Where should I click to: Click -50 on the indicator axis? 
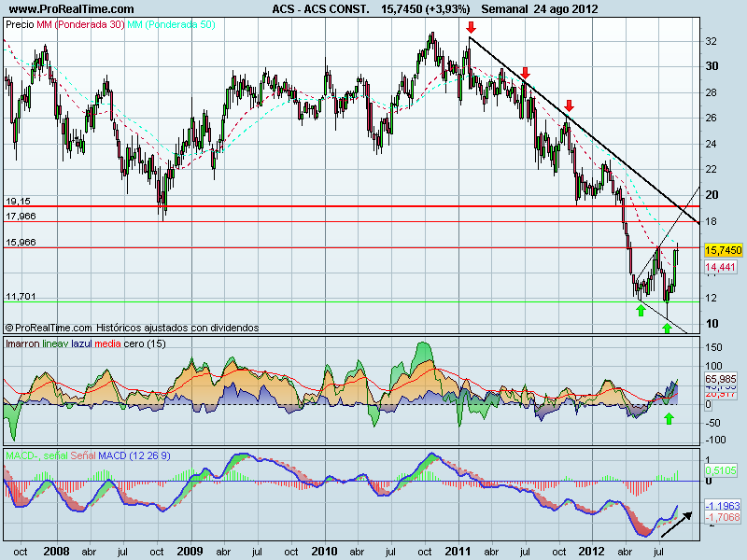(713, 423)
